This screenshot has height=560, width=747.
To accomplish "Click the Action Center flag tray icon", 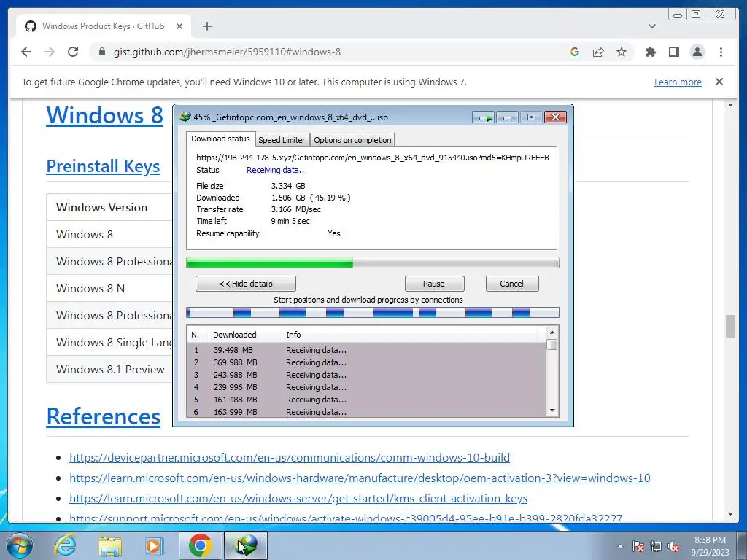I will (x=638, y=547).
